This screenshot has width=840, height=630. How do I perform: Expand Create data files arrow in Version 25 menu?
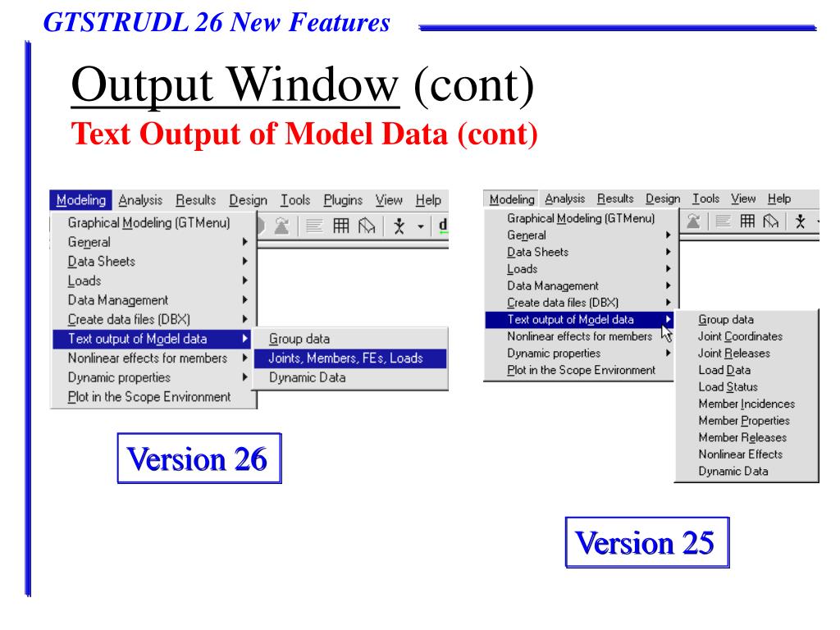coord(668,302)
